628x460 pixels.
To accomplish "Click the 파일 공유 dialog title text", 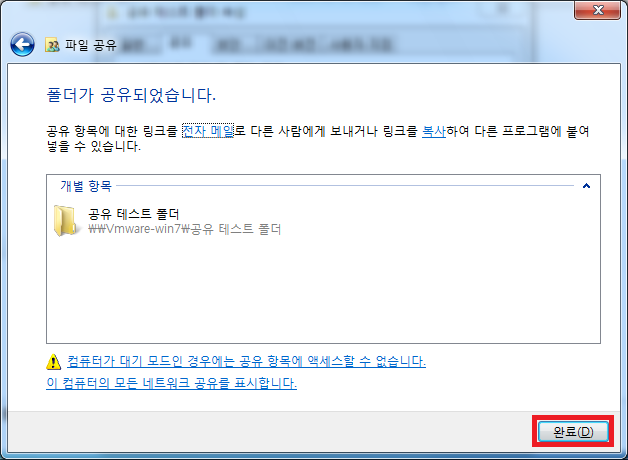I will coord(91,45).
